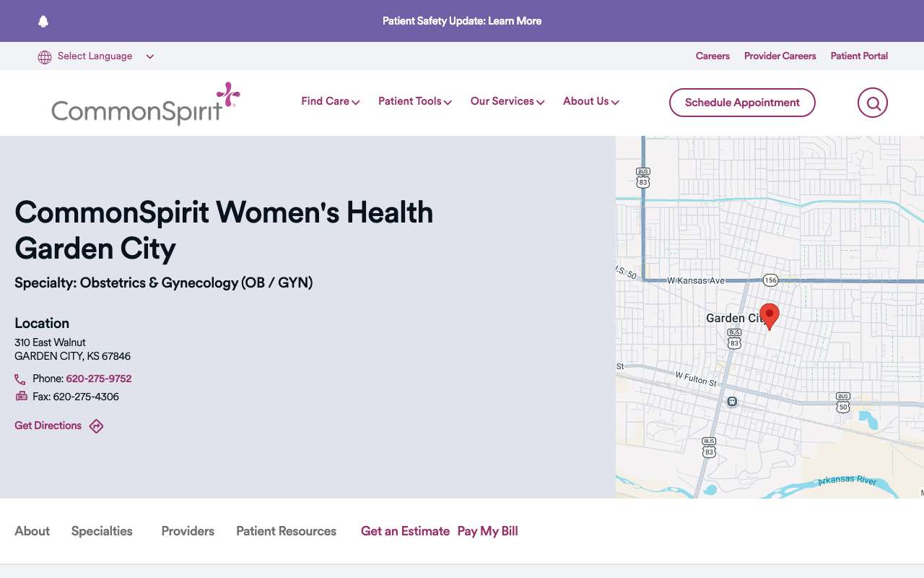Open the Careers link
Image resolution: width=924 pixels, height=578 pixels.
(712, 56)
